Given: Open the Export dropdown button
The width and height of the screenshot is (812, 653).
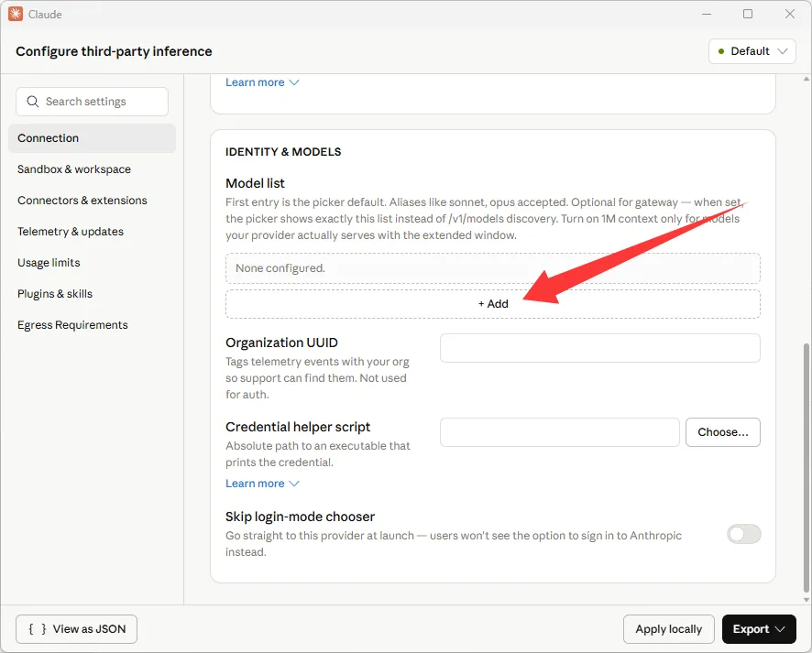Looking at the screenshot, I should (759, 629).
